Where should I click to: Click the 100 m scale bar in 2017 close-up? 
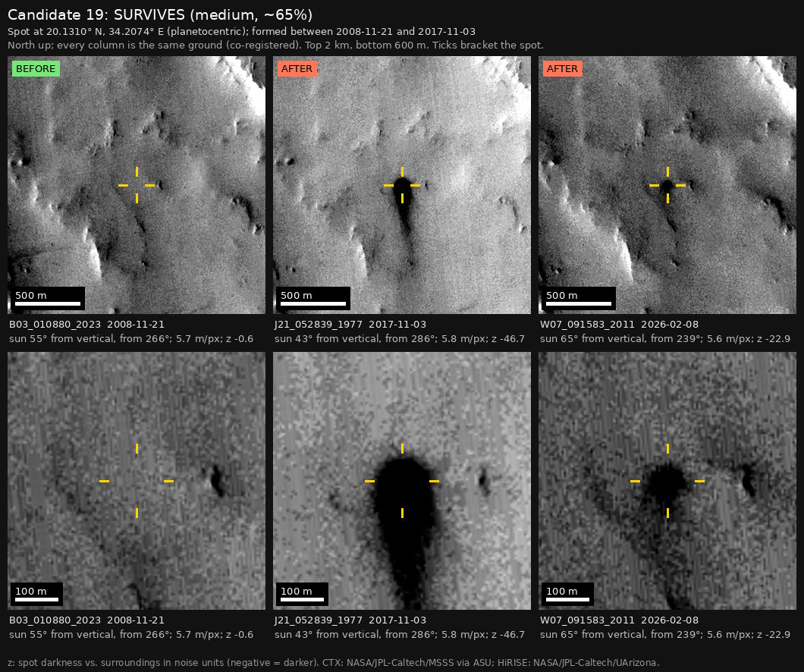pyautogui.click(x=303, y=594)
